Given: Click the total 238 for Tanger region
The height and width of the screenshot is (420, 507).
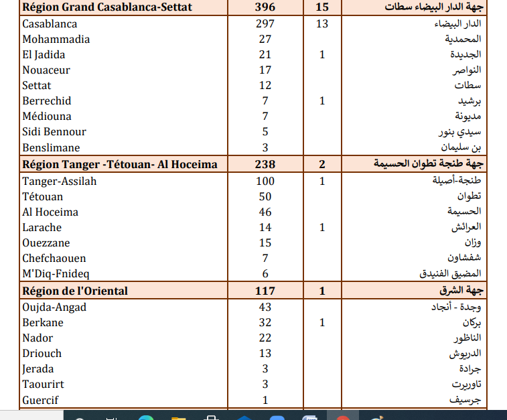Looking at the screenshot, I should [265, 164].
